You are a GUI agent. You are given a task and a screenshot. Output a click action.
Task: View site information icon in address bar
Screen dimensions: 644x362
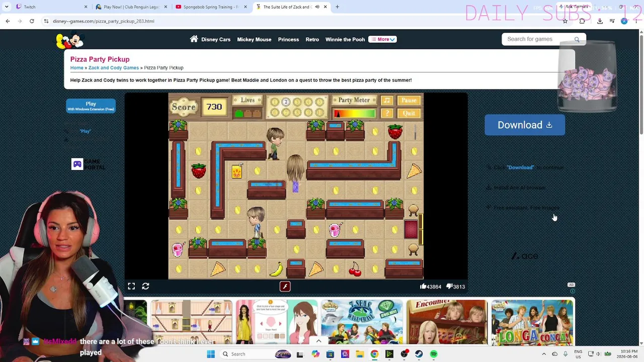coord(46,21)
